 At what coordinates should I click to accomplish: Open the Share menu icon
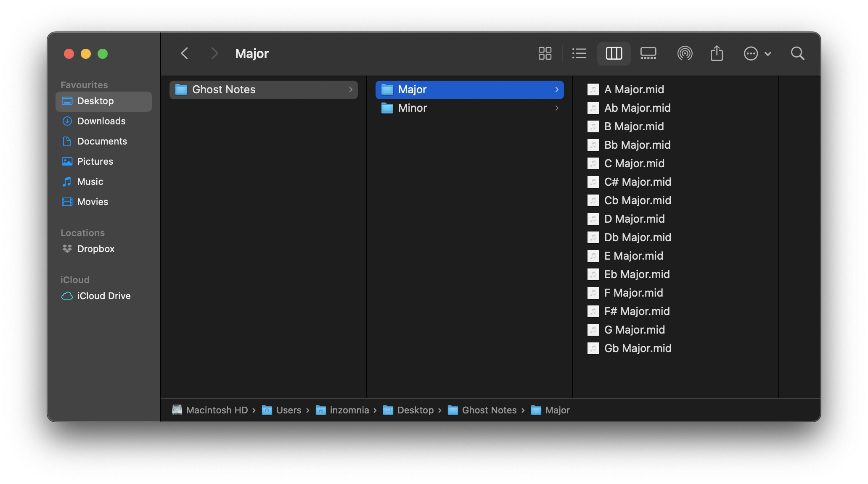(717, 53)
